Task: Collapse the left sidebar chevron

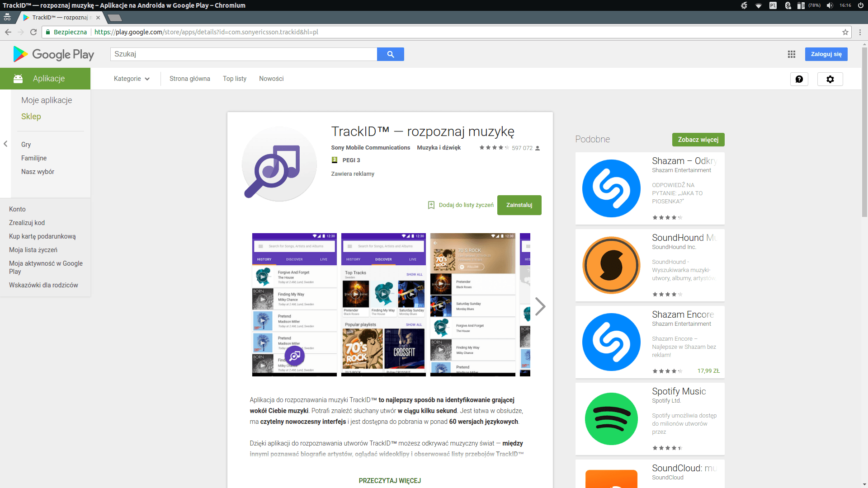Action: [x=5, y=144]
